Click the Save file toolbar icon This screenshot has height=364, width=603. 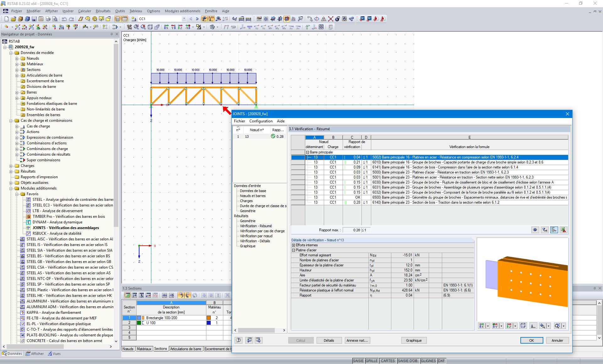pos(34,19)
